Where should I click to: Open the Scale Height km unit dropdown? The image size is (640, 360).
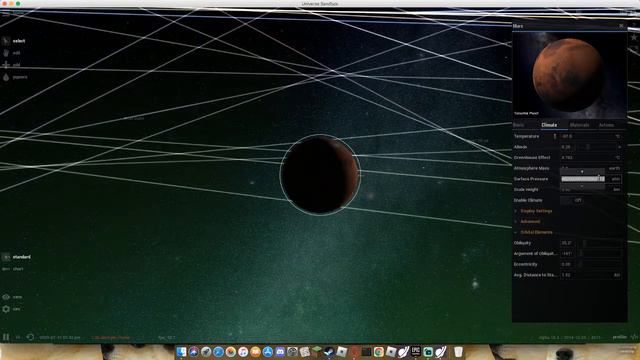[617, 189]
